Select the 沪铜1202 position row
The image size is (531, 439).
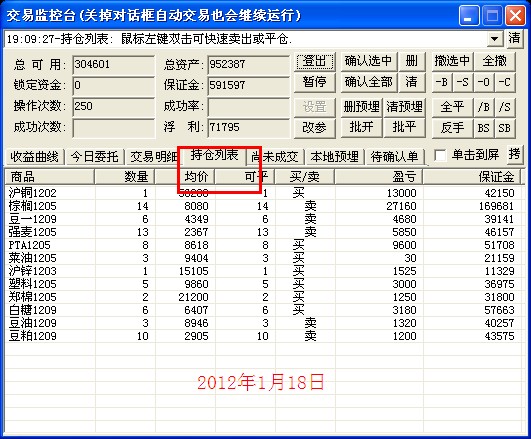[264, 193]
